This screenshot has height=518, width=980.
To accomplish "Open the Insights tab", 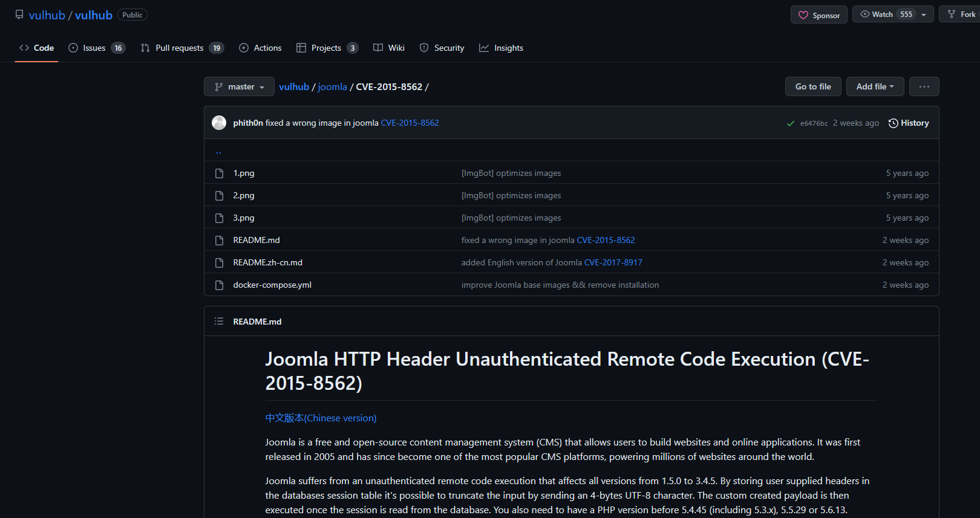I will pos(501,48).
